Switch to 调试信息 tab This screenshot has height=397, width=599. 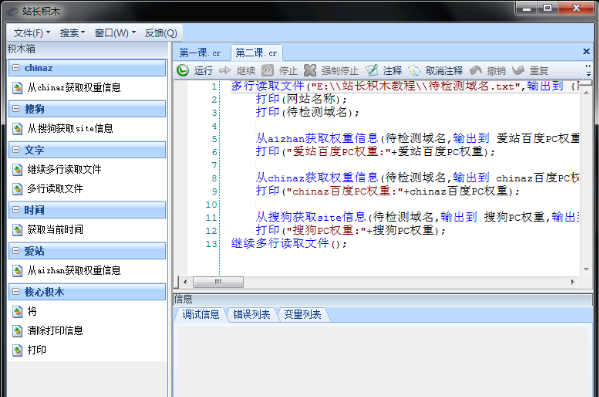(201, 314)
